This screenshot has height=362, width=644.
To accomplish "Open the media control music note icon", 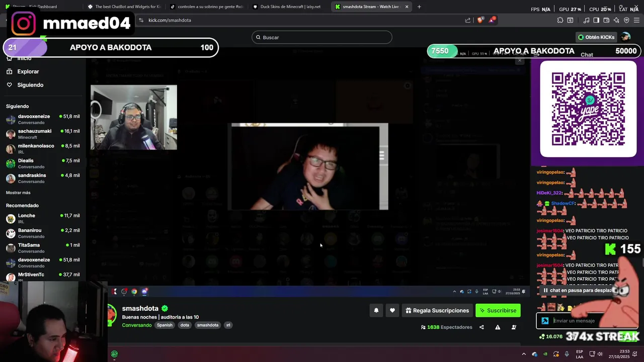I will pyautogui.click(x=586, y=20).
